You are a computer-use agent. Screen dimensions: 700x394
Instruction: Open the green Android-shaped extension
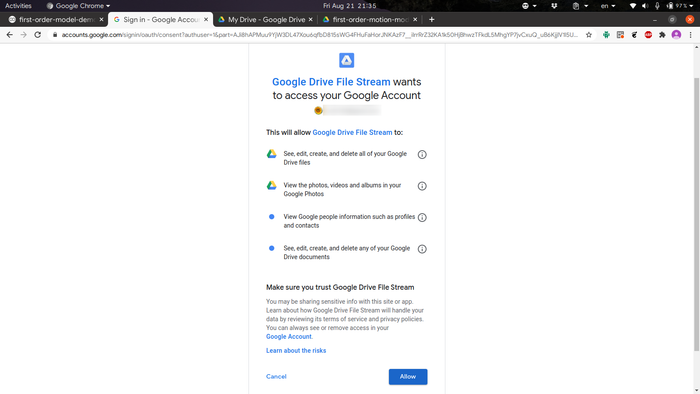click(x=606, y=35)
